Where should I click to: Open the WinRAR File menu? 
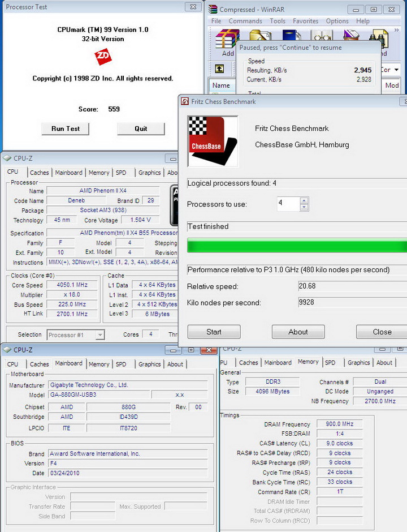(x=216, y=21)
